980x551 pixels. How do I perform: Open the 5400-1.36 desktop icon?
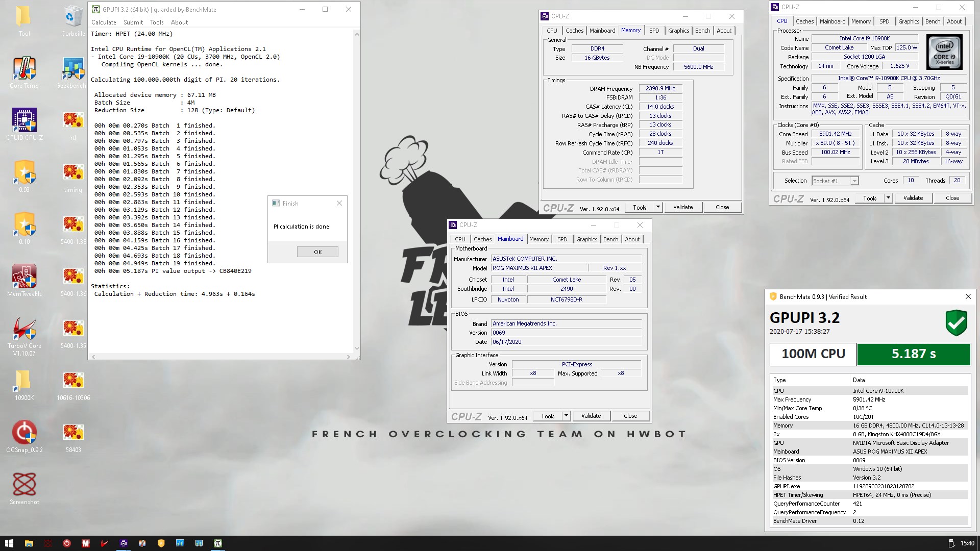pyautogui.click(x=73, y=281)
